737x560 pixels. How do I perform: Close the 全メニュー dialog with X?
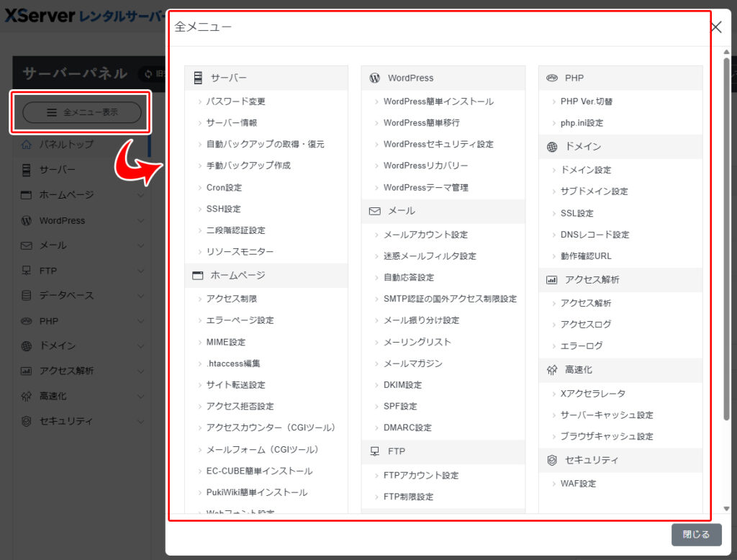click(716, 27)
